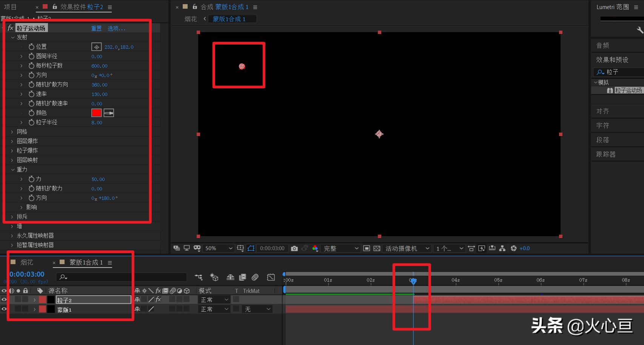Toggle draft 3D icon in timeline
644x345 pixels.
point(214,277)
